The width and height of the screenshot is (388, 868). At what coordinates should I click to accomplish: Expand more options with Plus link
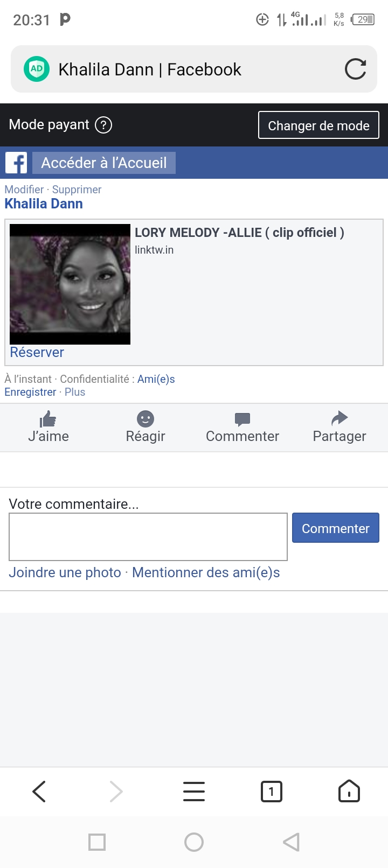point(75,392)
